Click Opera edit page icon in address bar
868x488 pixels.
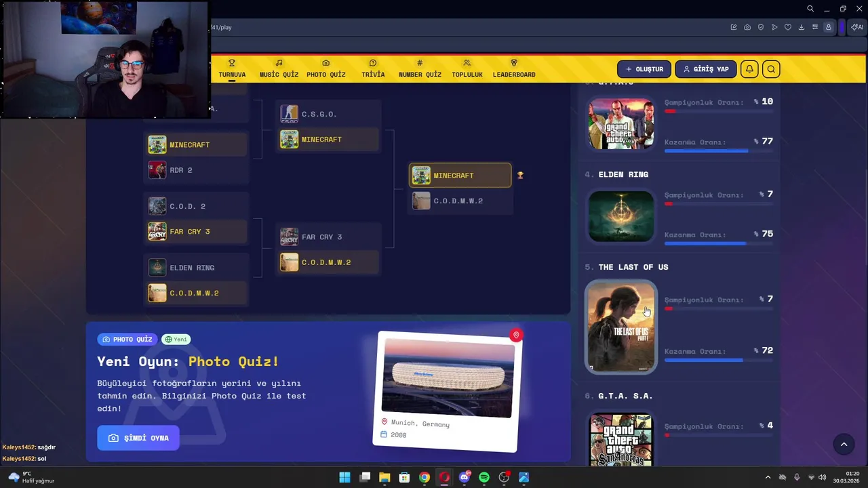[734, 27]
